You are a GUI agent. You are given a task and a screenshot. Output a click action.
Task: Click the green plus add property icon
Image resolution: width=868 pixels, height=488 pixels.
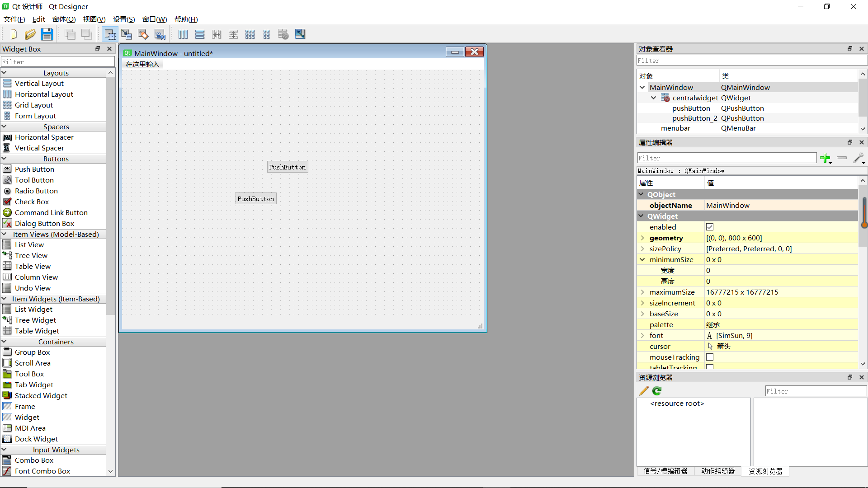click(825, 158)
